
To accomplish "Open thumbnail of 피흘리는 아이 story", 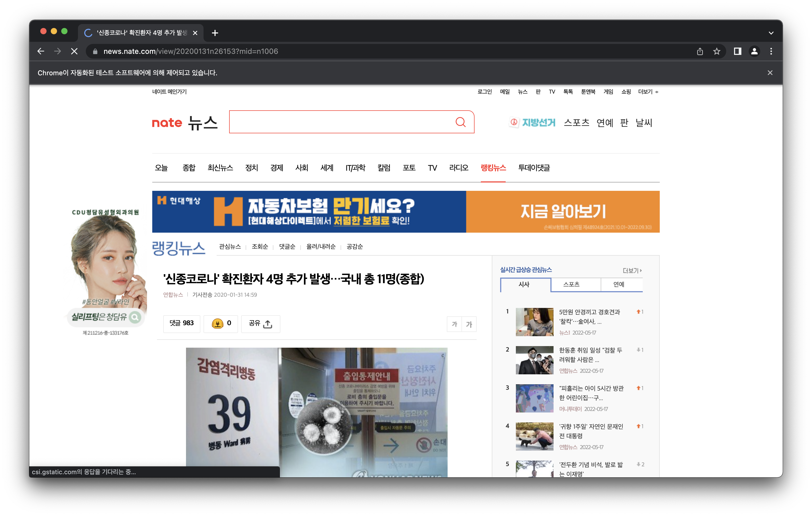I will 534,398.
